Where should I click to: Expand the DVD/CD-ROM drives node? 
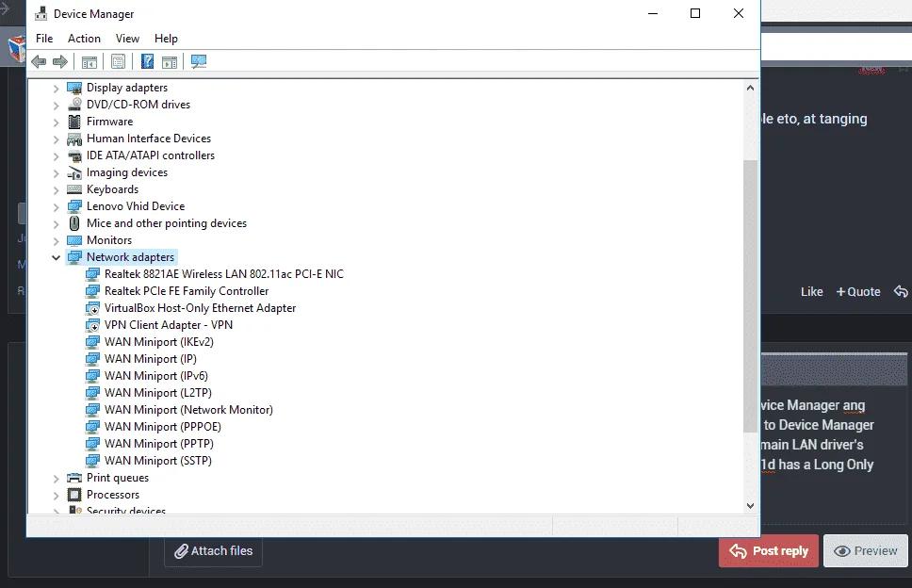point(56,106)
